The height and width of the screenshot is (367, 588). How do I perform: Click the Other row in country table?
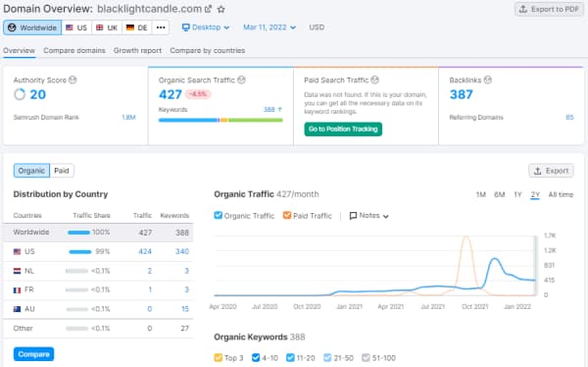[98, 329]
